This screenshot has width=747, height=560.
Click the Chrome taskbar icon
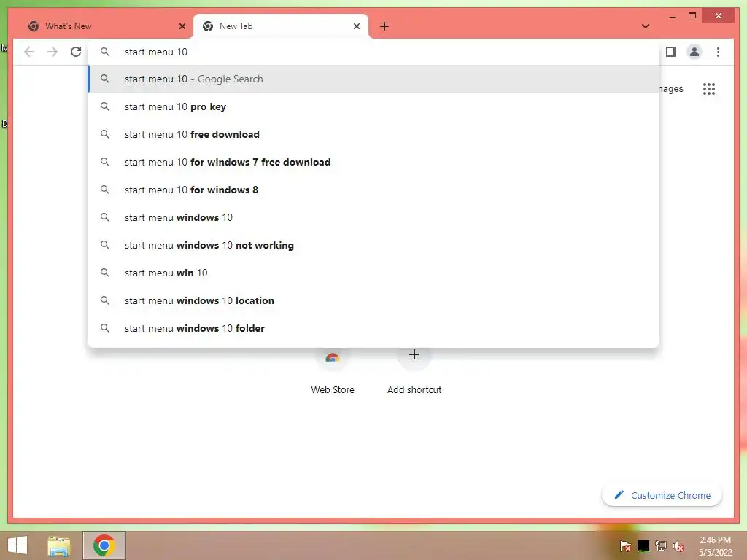pyautogui.click(x=104, y=545)
